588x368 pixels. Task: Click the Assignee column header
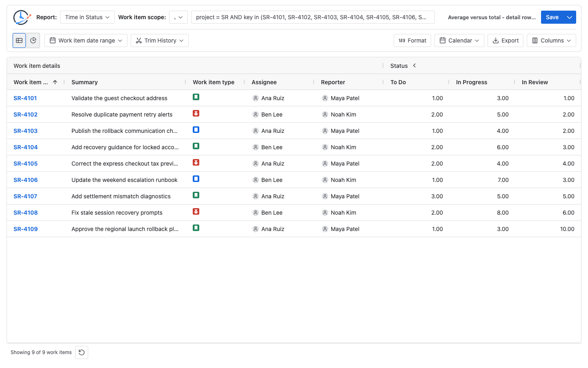tap(264, 82)
